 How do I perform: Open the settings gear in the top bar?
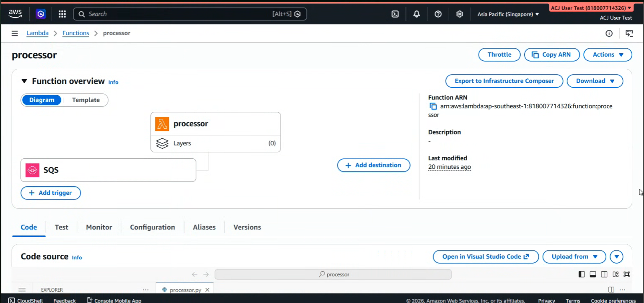click(460, 14)
